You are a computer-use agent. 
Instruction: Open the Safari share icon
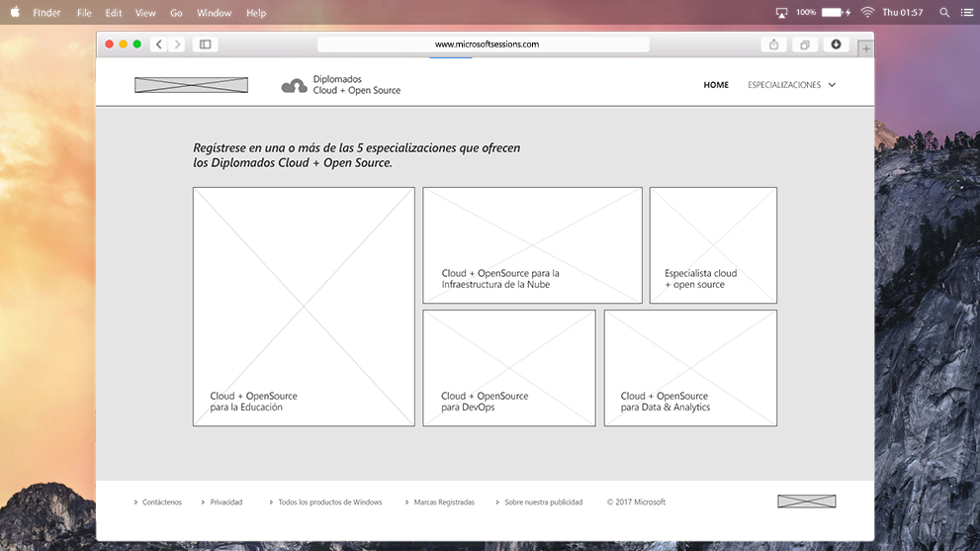coord(773,45)
